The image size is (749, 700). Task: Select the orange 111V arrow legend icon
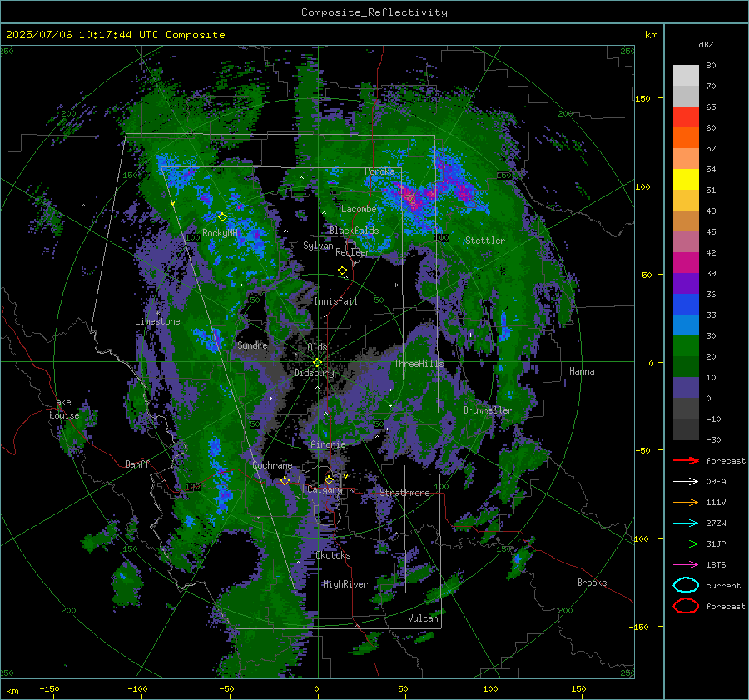coord(686,502)
